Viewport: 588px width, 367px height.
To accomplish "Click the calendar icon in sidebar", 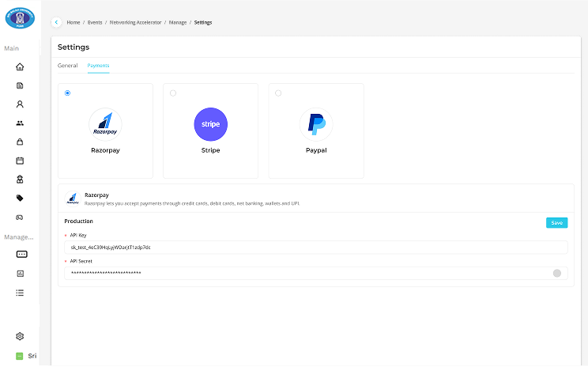I will click(x=21, y=161).
